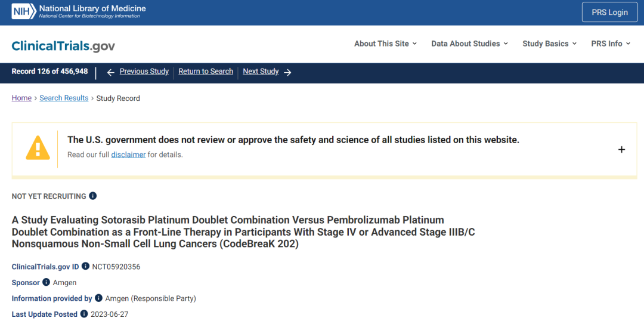
Task: Return to Search Results breadcrumb
Action: tap(64, 98)
